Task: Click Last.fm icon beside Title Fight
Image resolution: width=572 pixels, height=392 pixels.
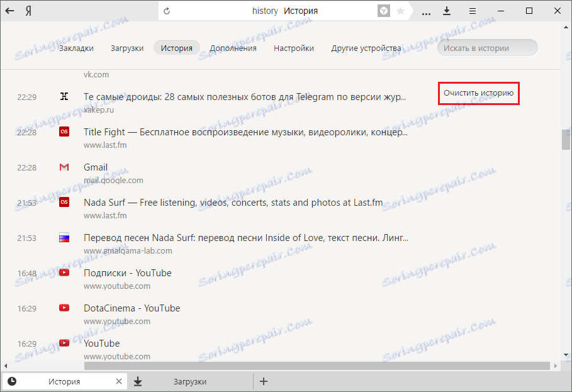Action: tap(64, 132)
